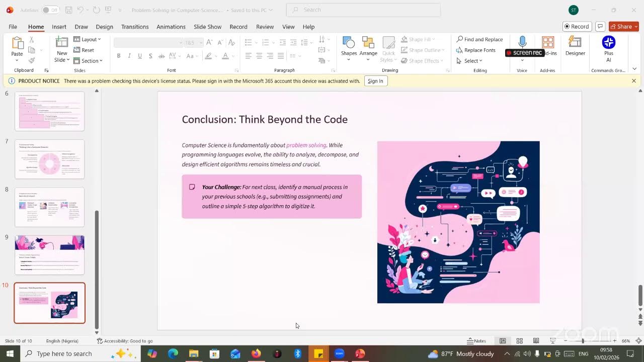Launch the Plus AI add-in
This screenshot has height=362, width=644.
point(609,49)
